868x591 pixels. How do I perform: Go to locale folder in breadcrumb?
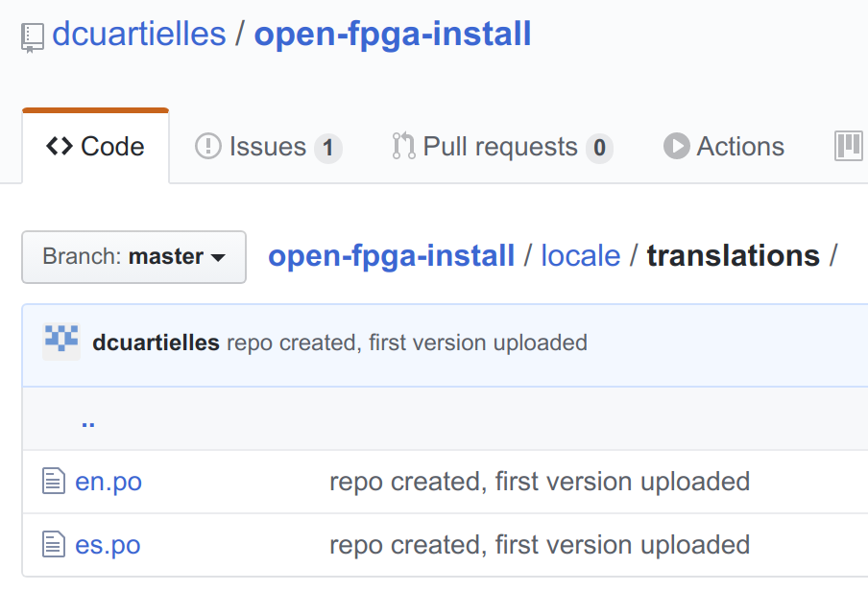(x=581, y=256)
